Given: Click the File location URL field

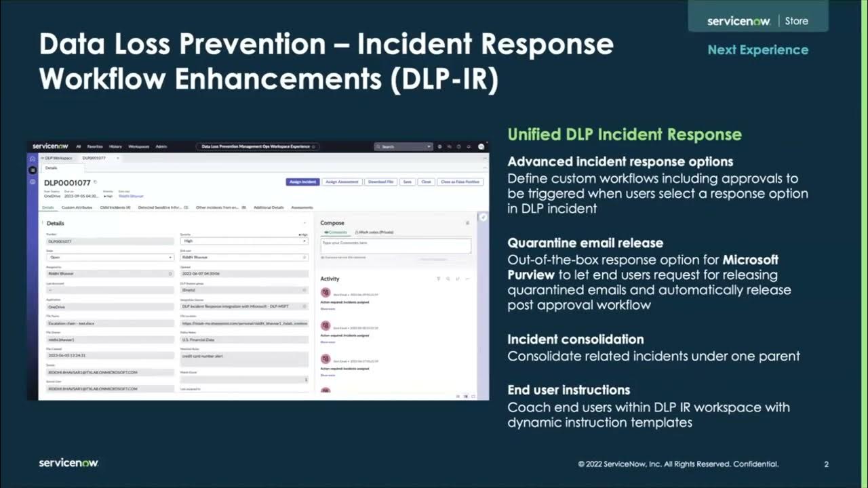Looking at the screenshot, I should tap(244, 323).
